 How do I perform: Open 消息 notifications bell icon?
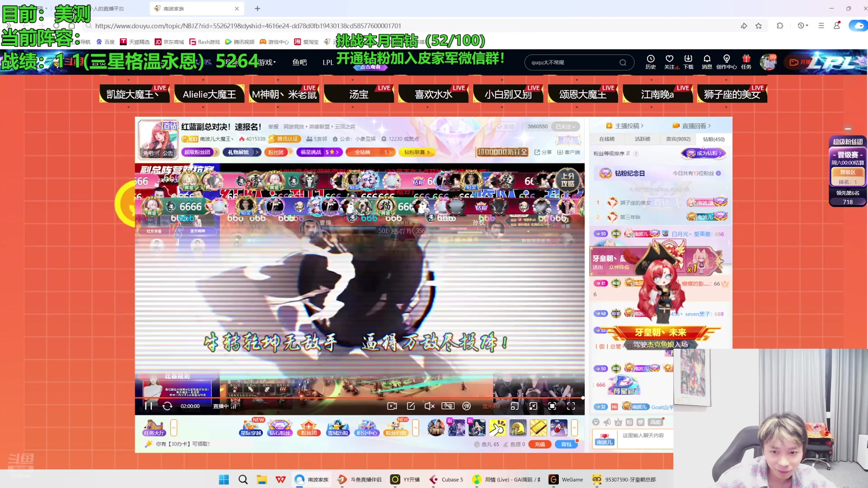[707, 62]
